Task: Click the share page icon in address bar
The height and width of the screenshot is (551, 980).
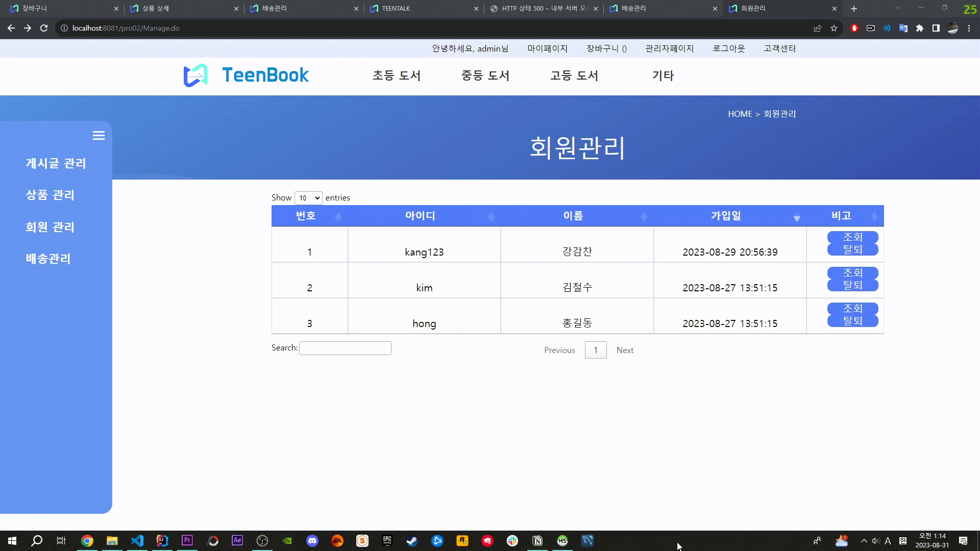Action: (x=818, y=29)
